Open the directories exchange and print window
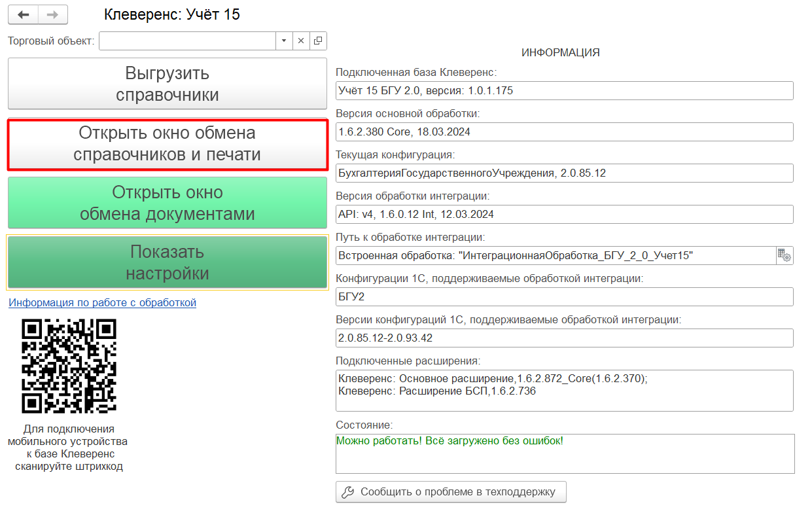Viewport: 812px width, 515px height. pyautogui.click(x=167, y=144)
